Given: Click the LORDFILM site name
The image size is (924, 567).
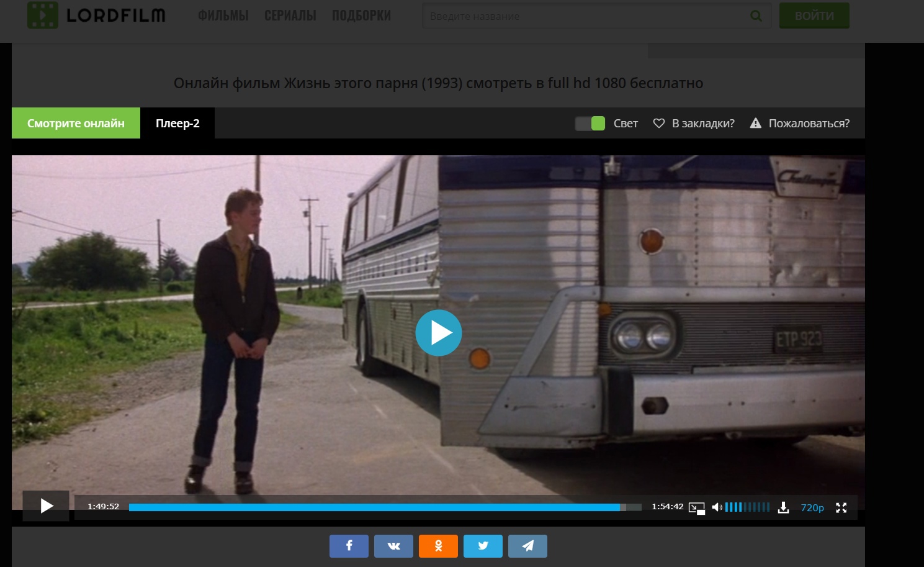Looking at the screenshot, I should (116, 16).
